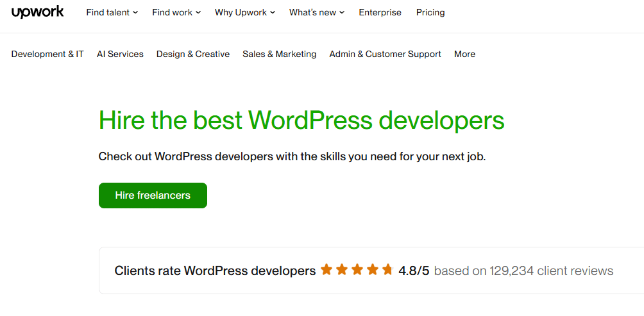
Task: Expand the What's new menu
Action: click(317, 13)
